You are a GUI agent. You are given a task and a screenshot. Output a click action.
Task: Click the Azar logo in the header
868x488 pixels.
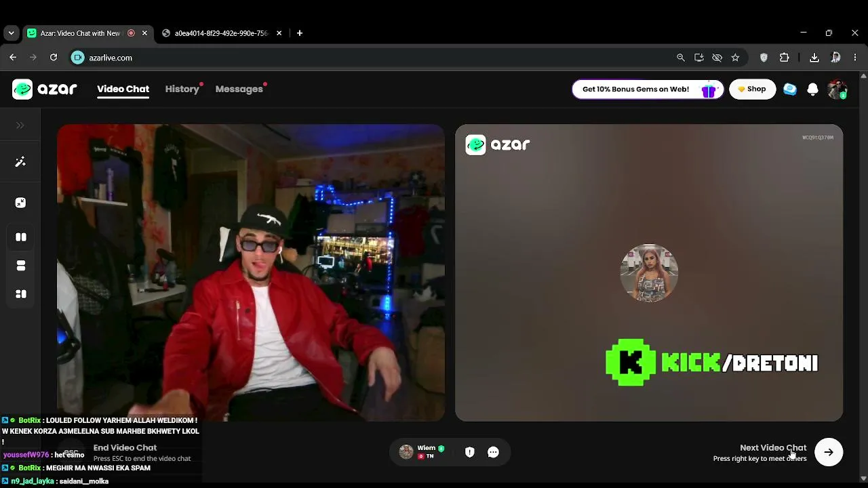click(x=45, y=89)
